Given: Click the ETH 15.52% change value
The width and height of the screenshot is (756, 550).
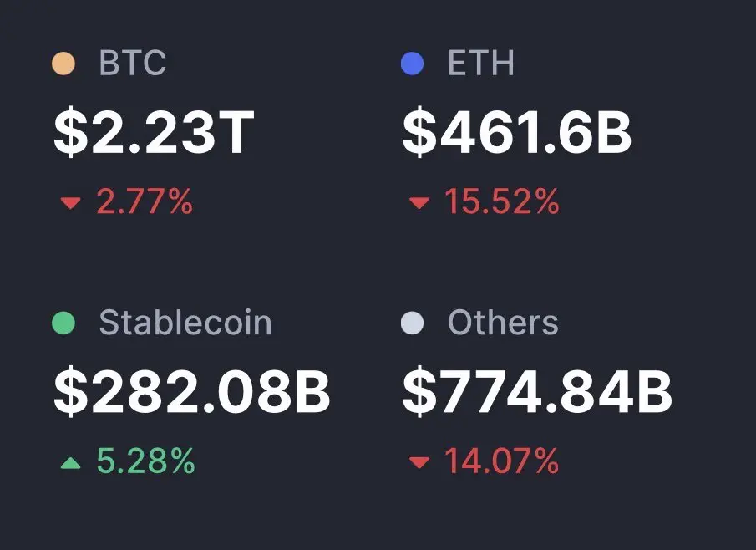Looking at the screenshot, I should coord(501,202).
